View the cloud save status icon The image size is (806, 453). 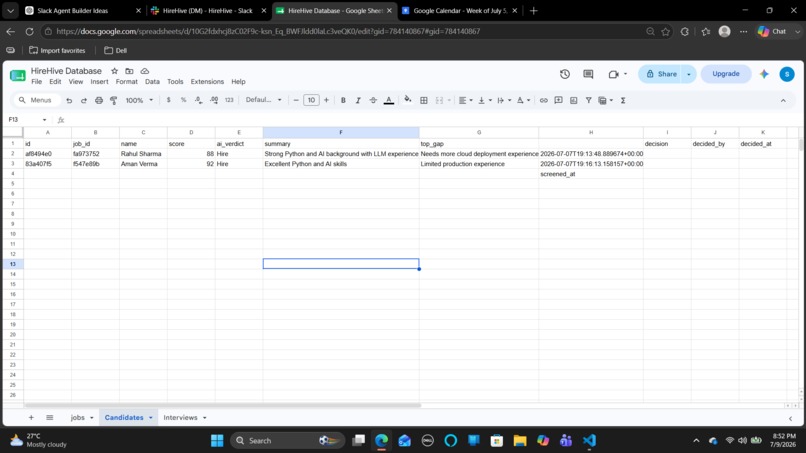(x=145, y=71)
